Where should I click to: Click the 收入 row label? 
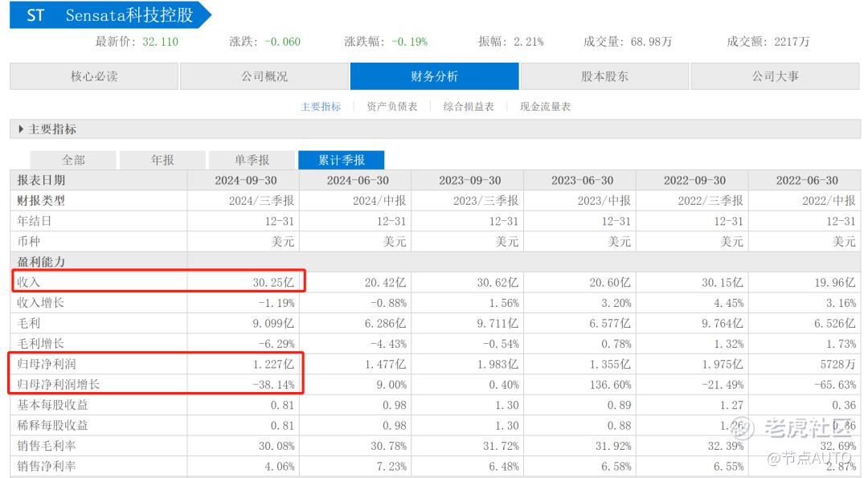point(28,282)
